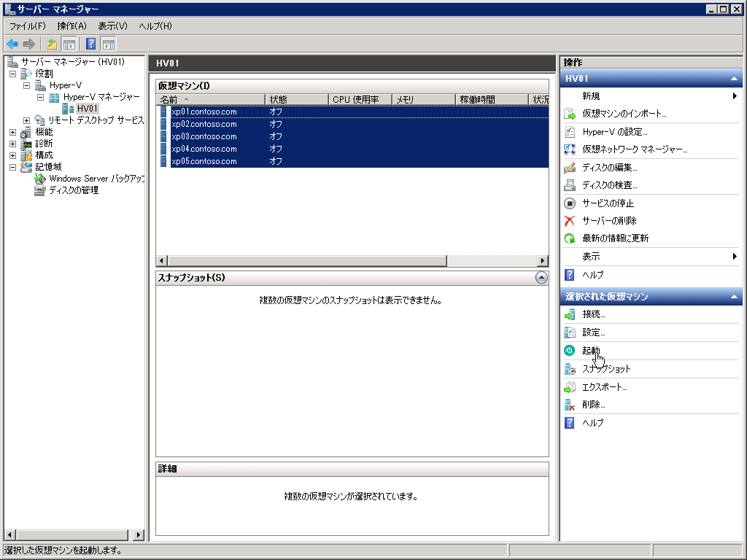Click the 削除 delete VM icon
Image resolution: width=747 pixels, height=560 pixels.
pos(570,405)
